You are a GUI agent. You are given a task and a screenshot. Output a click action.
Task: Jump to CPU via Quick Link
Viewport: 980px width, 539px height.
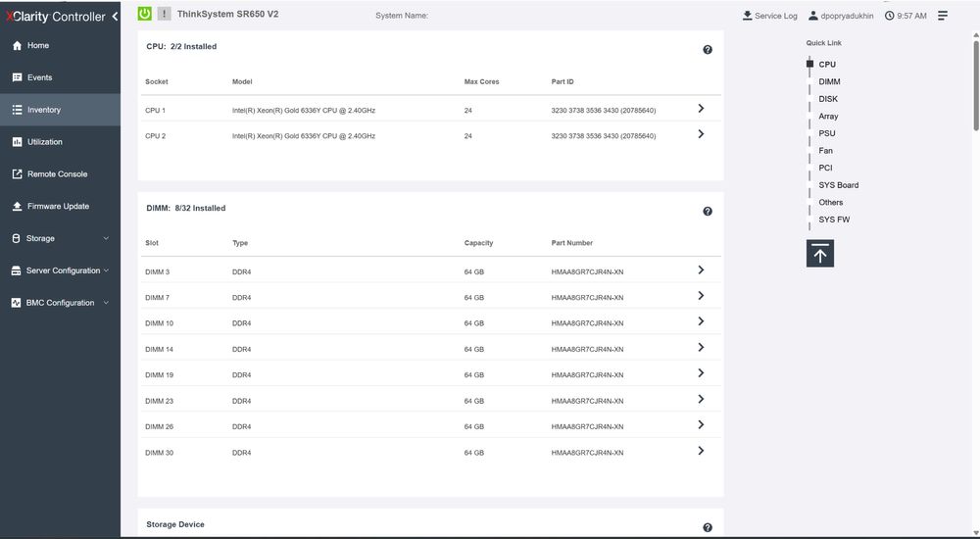[827, 65]
